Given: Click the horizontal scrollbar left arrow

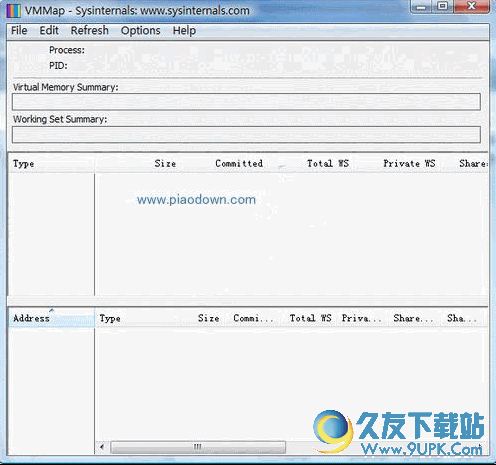Looking at the screenshot, I should pyautogui.click(x=102, y=447).
